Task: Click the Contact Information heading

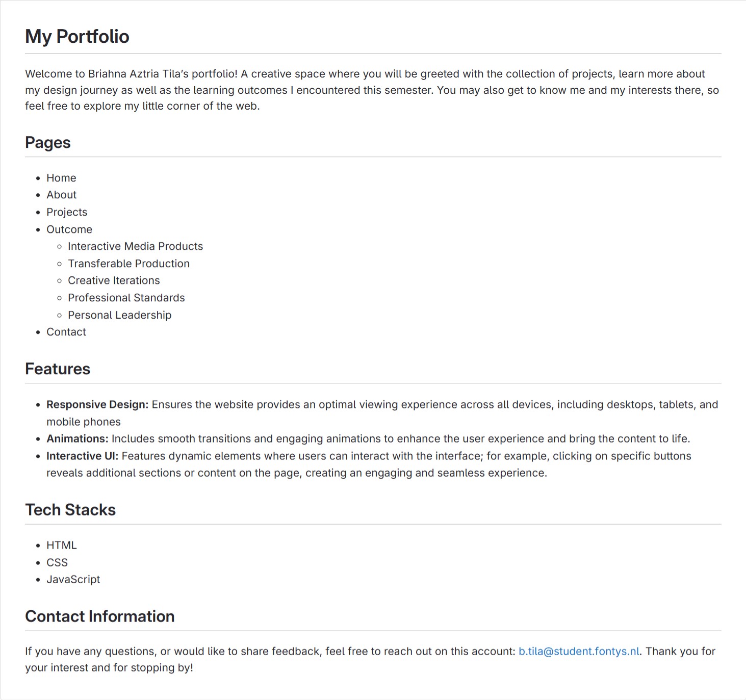Action: point(100,616)
